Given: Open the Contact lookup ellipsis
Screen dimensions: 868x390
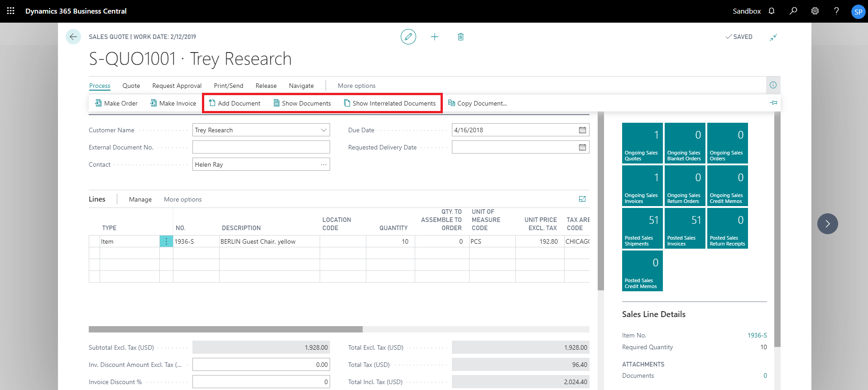Looking at the screenshot, I should [x=324, y=164].
